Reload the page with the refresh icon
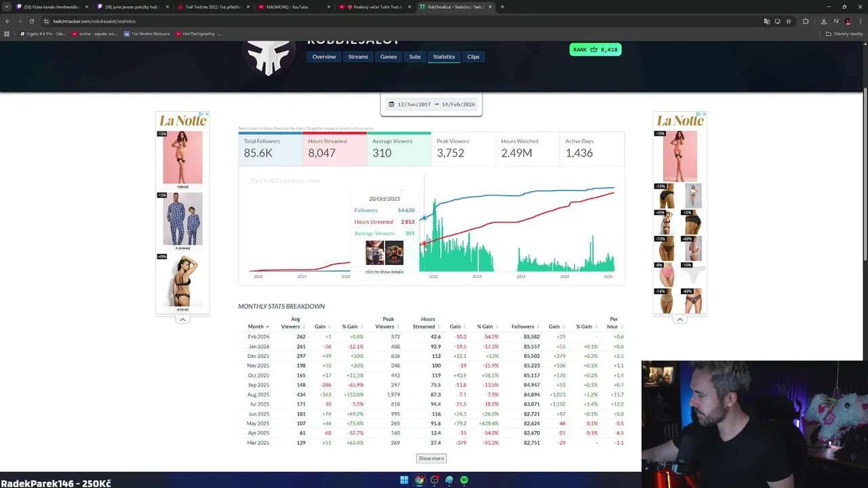This screenshot has width=868, height=488. click(31, 21)
